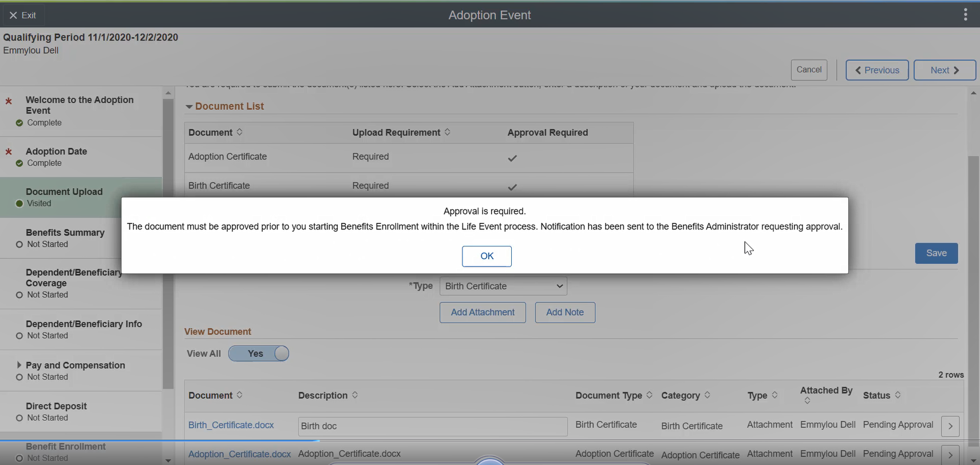The width and height of the screenshot is (980, 465).
Task: Click the sidebar navigation scrollbar thumb
Action: tap(168, 244)
